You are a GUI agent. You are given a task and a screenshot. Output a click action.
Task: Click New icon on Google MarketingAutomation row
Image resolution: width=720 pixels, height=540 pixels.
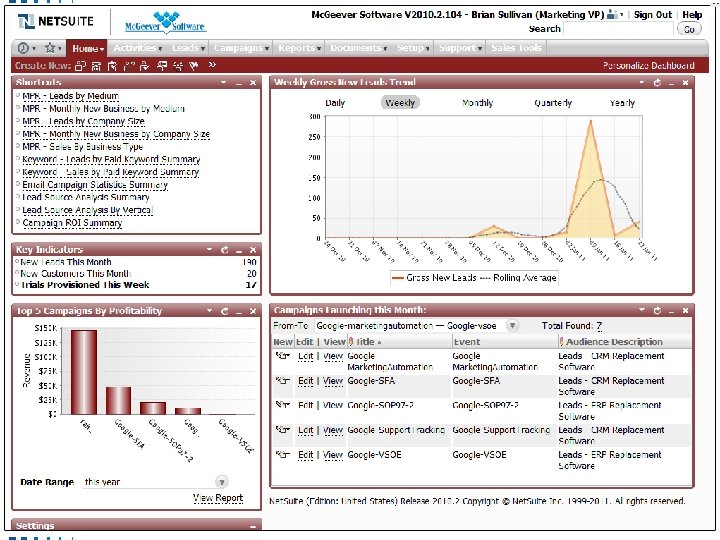[x=282, y=355]
